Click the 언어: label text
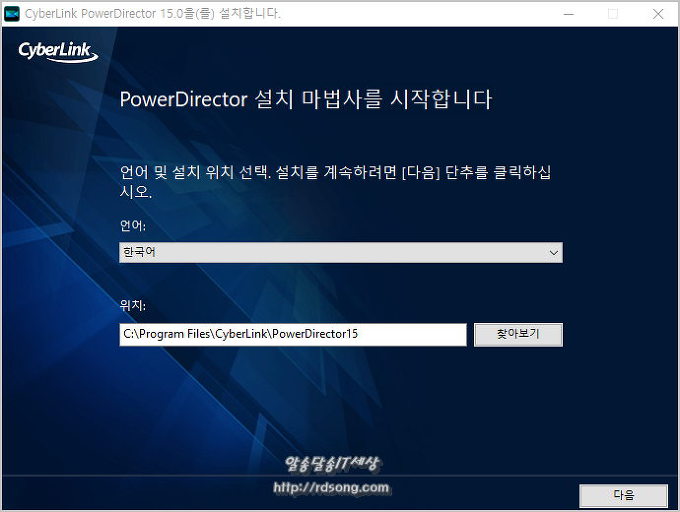 [x=133, y=225]
